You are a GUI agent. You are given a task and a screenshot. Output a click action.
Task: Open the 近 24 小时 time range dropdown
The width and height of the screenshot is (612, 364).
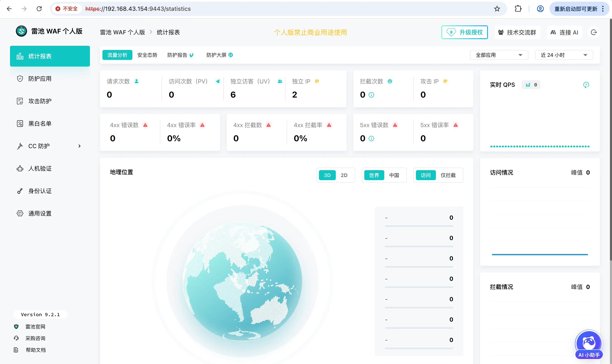[x=564, y=55]
